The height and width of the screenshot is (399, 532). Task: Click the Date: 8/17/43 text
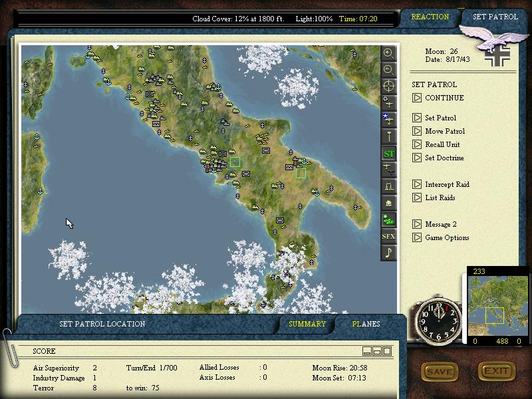point(448,59)
